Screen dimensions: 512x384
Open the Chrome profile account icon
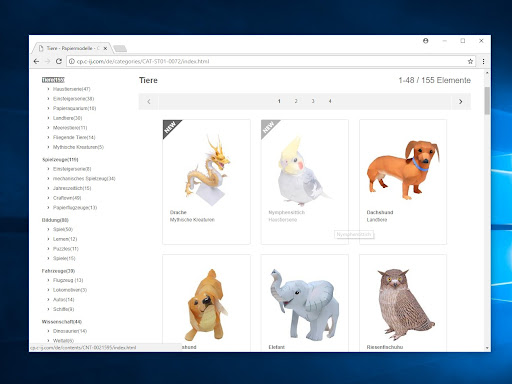(426, 41)
